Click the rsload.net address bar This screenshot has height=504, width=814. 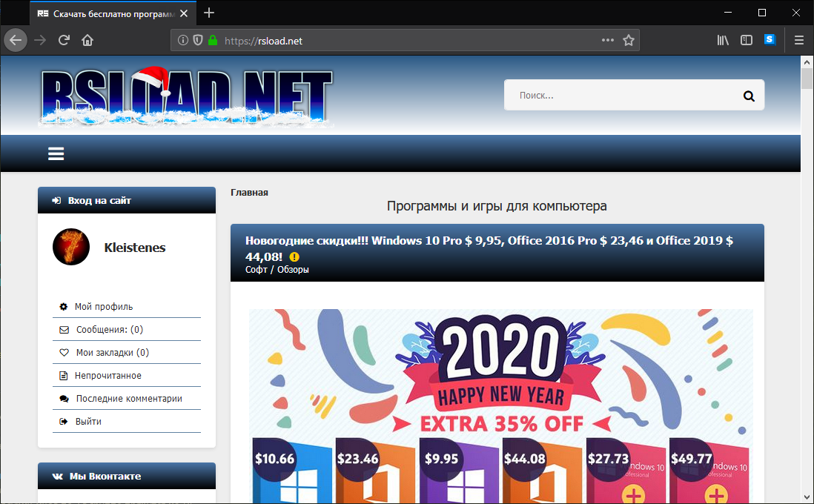click(405, 41)
